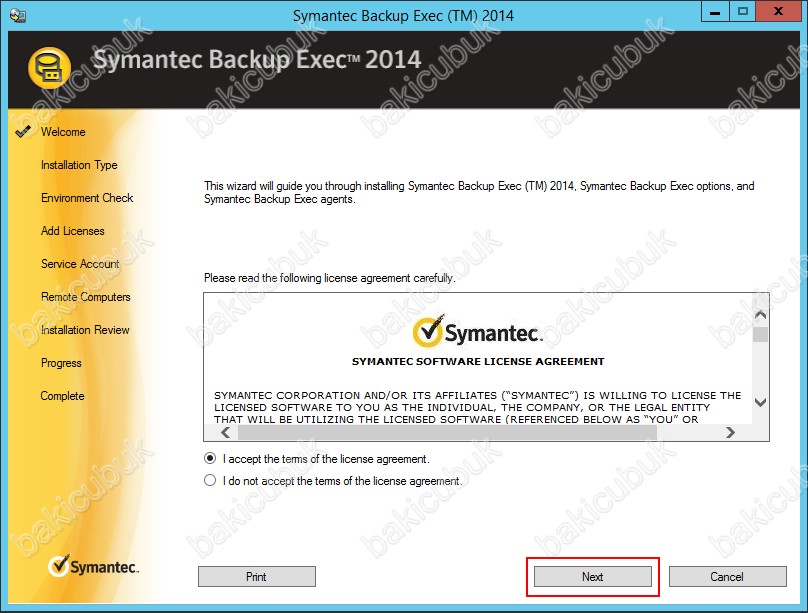Click the vertical scrollbar thumb in license box
Screen dimensions: 808x613
(760, 334)
